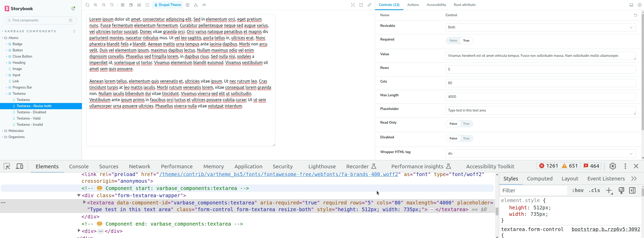
Task: Open the Console tab in DevTools
Action: point(79,166)
